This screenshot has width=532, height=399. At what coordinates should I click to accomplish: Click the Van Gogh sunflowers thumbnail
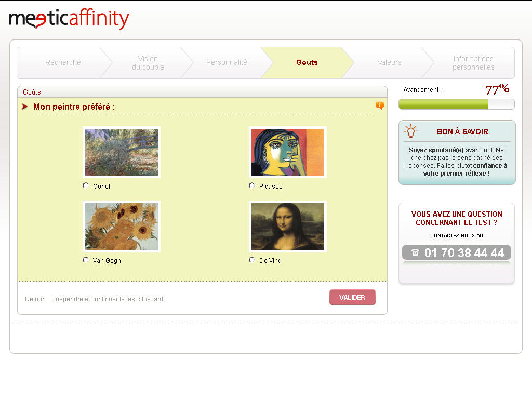click(122, 227)
